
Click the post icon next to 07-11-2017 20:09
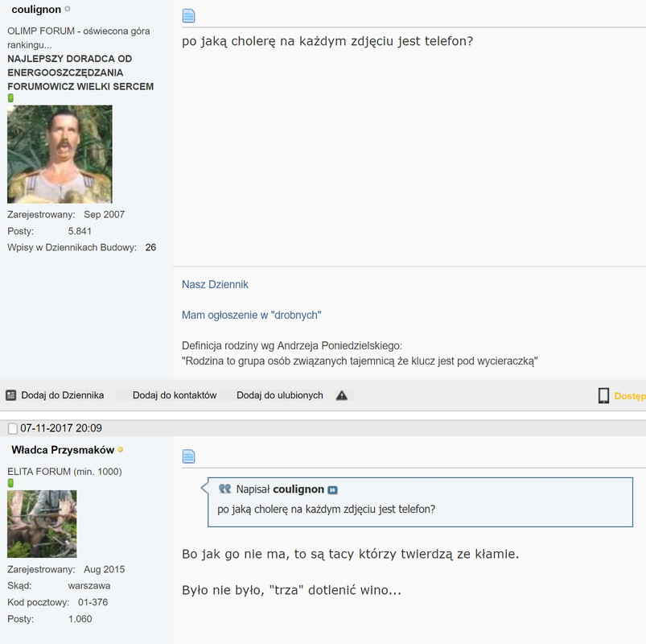pyautogui.click(x=13, y=428)
